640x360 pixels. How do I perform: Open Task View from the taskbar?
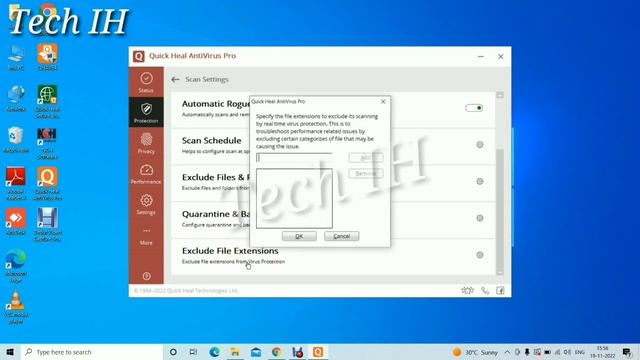193,352
